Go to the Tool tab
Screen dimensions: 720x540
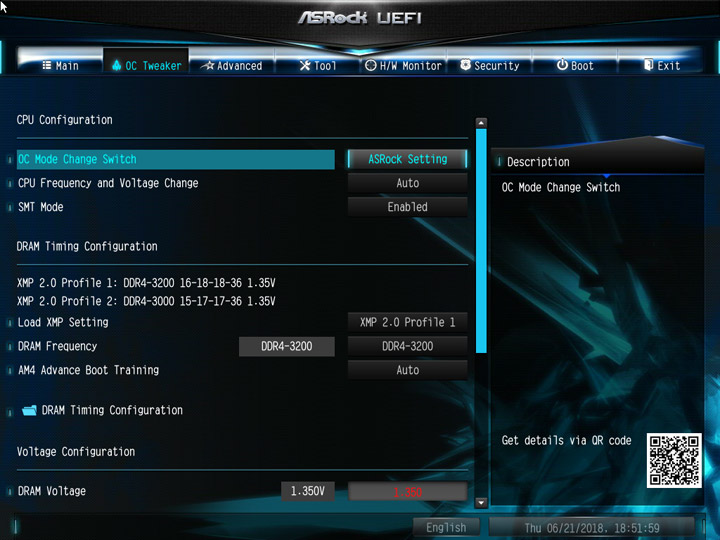318,66
